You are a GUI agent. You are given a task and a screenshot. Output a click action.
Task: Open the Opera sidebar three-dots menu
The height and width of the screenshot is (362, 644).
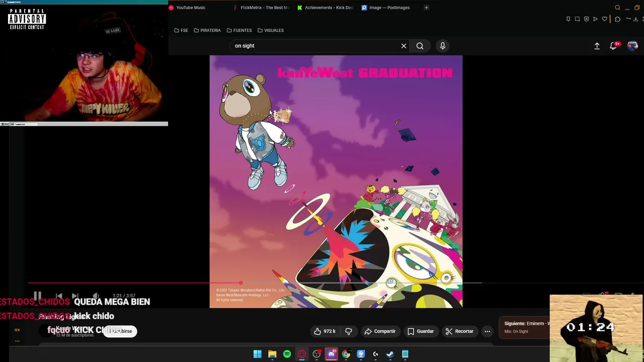17,341
